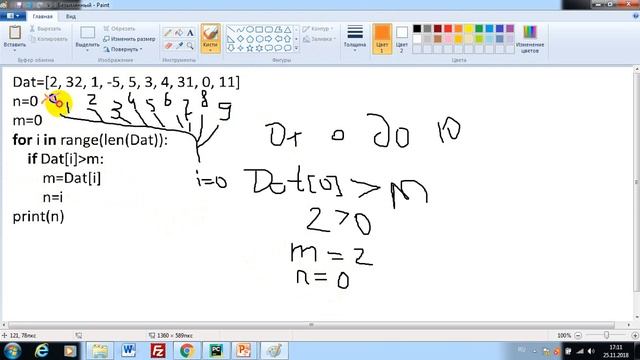Open Google Chrome from the taskbar
Image resolution: width=640 pixels, height=360 pixels.
[x=187, y=351]
